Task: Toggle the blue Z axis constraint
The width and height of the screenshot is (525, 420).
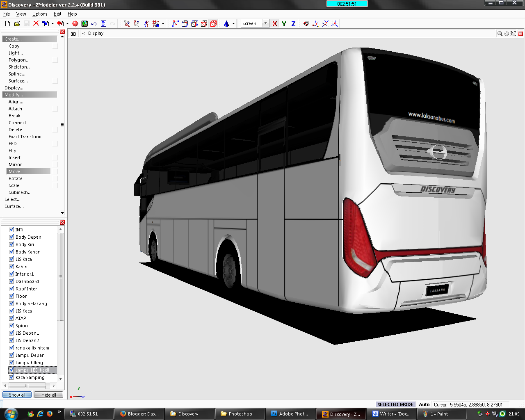Action: [x=293, y=23]
